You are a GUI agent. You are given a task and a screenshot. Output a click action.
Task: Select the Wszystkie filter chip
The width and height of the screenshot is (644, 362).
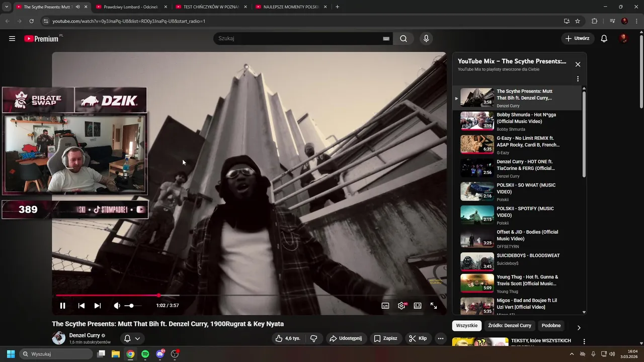[466, 326]
